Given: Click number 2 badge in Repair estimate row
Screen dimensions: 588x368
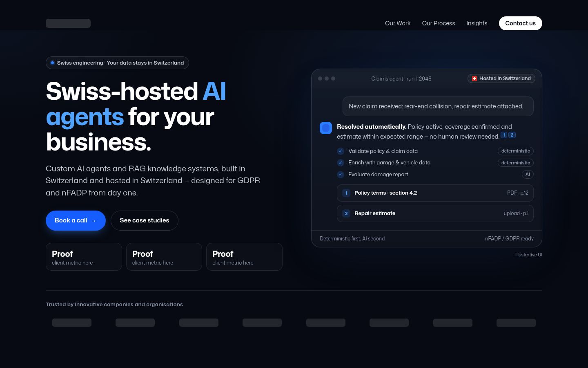Looking at the screenshot, I should (x=346, y=213).
